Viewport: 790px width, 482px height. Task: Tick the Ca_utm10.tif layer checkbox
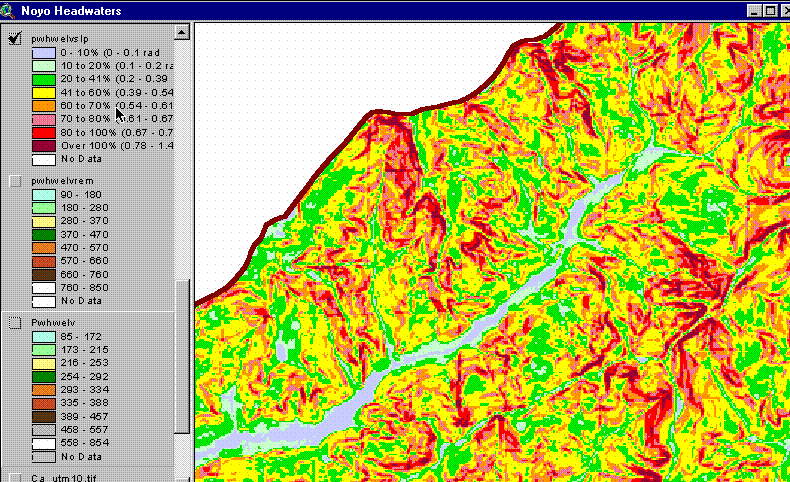[x=15, y=478]
